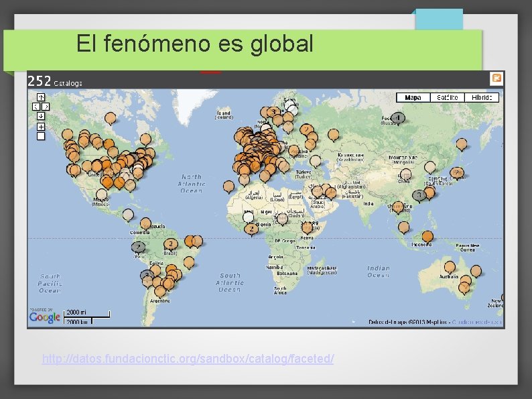Select the marker over Chad
The height and width of the screenshot is (399, 532).
pos(282,219)
